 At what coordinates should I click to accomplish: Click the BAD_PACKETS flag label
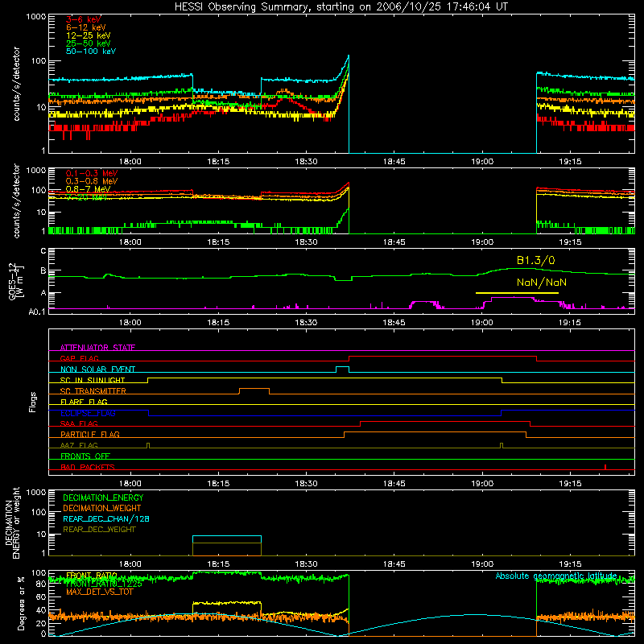(x=88, y=467)
